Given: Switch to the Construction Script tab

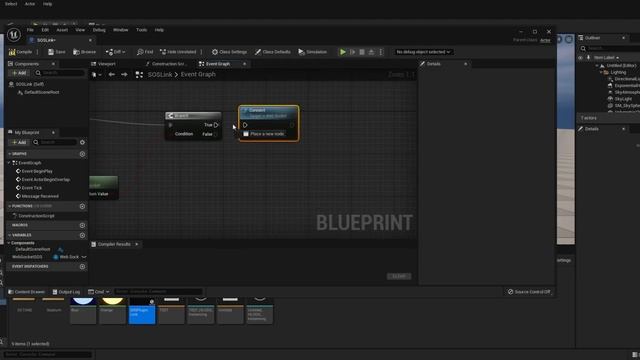Looking at the screenshot, I should [166, 64].
